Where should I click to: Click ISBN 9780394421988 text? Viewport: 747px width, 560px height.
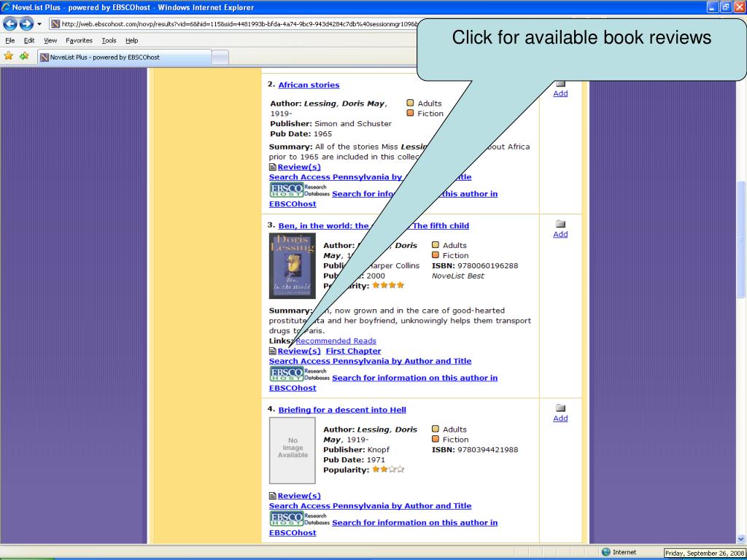pyautogui.click(x=474, y=449)
